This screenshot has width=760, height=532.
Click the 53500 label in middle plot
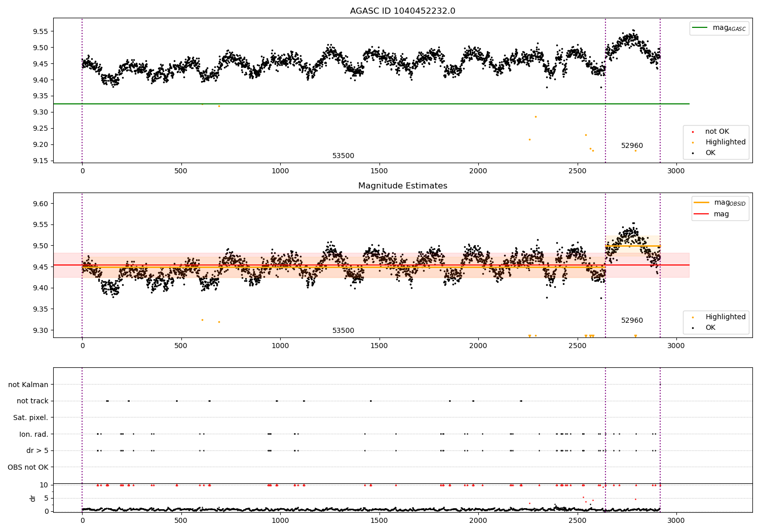(343, 331)
